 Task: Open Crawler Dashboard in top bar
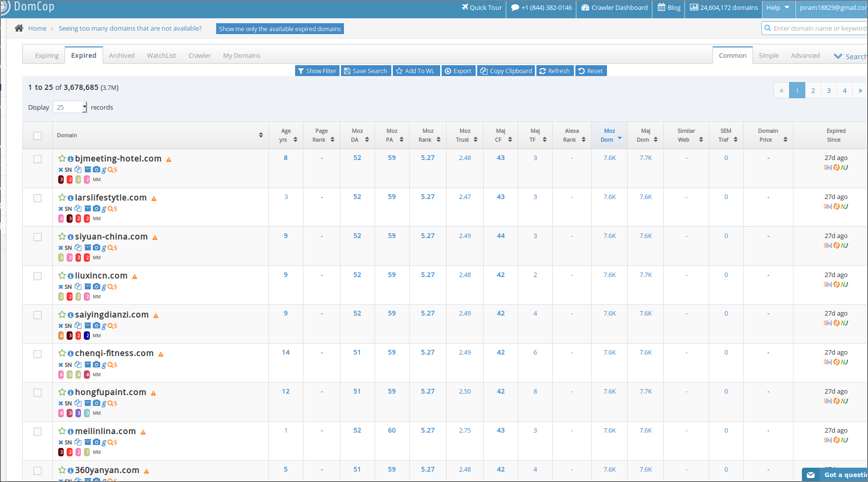tap(614, 8)
